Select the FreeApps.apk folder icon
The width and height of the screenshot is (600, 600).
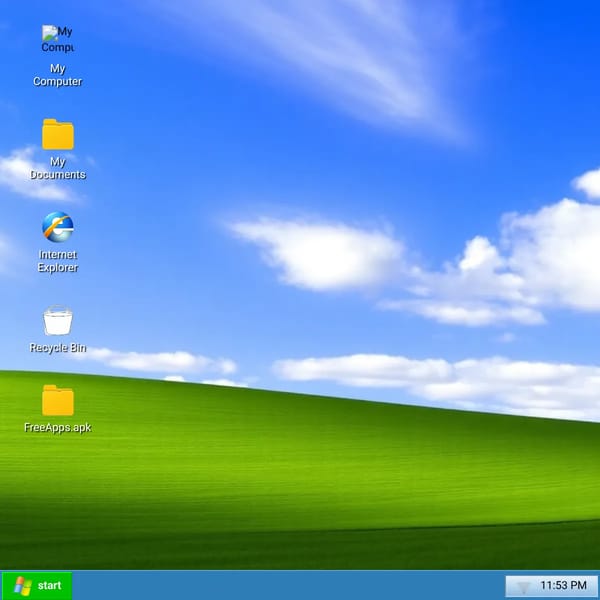pyautogui.click(x=58, y=400)
